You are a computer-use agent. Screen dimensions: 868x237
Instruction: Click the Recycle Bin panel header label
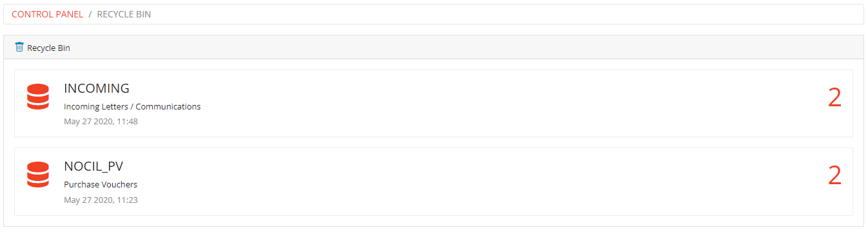tap(48, 48)
